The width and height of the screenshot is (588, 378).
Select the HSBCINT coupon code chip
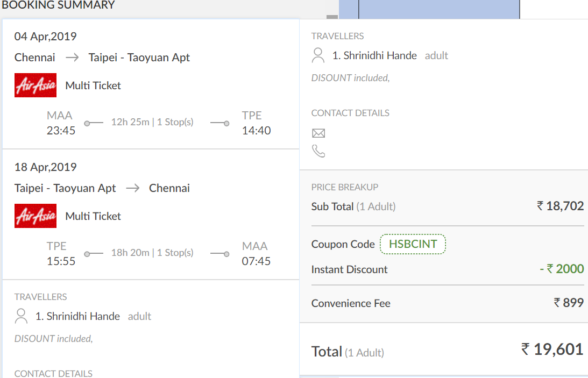click(413, 244)
